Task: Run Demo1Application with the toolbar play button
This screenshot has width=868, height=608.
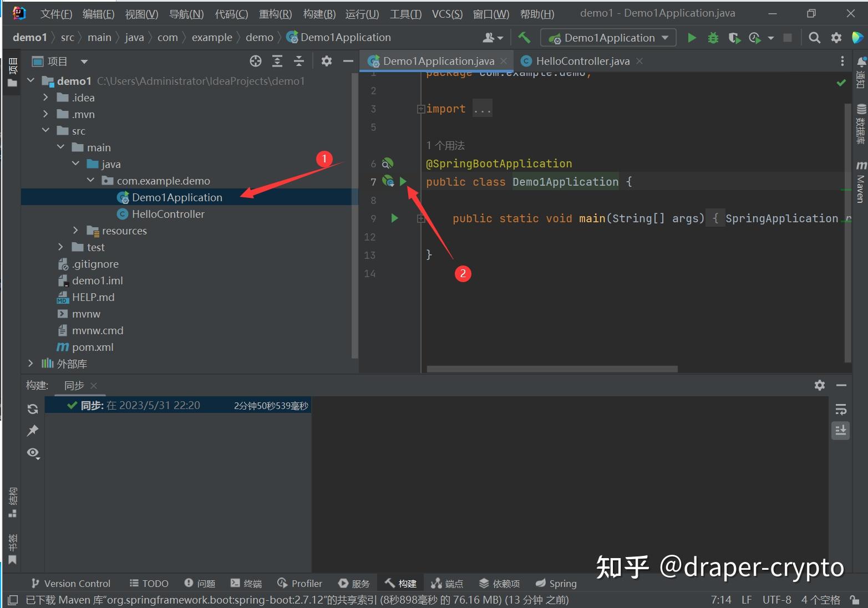Action: tap(692, 38)
